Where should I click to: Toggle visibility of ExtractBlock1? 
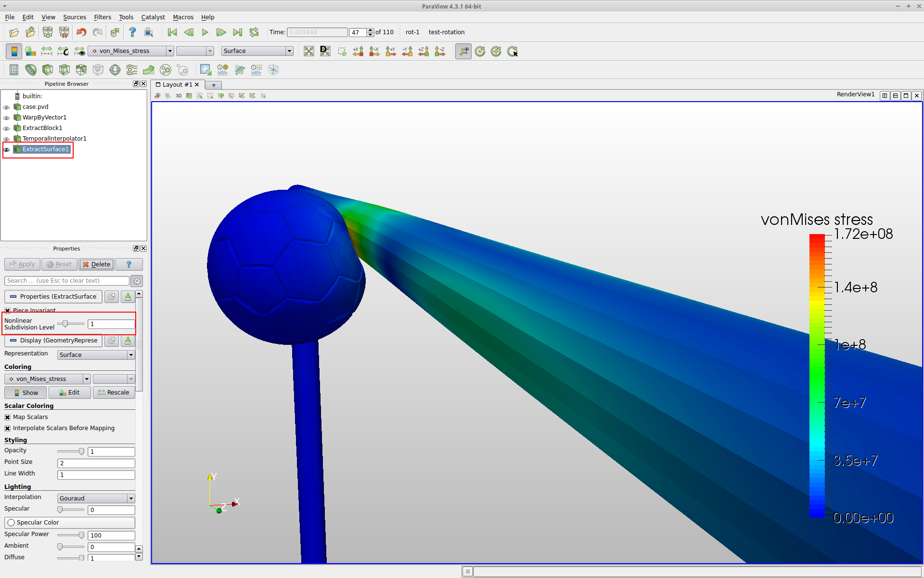[6, 128]
